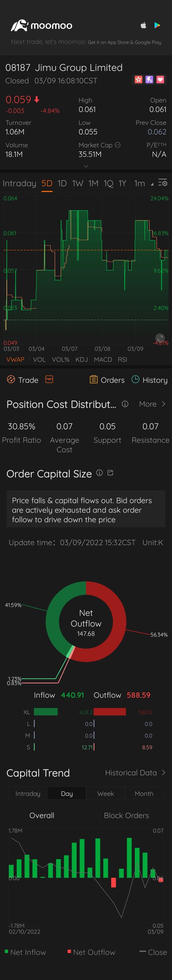172x980 pixels.
Task: Open the Orders button
Action: 107,380
